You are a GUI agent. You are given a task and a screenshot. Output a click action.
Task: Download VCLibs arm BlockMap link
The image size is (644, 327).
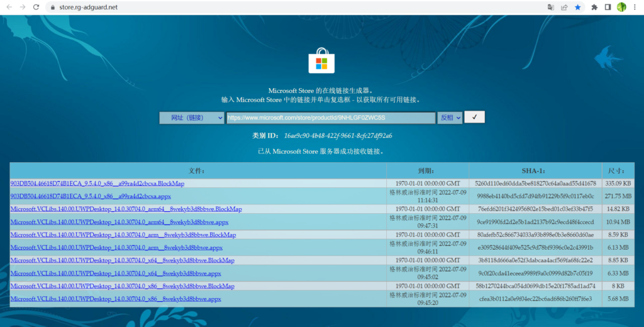pos(123,235)
